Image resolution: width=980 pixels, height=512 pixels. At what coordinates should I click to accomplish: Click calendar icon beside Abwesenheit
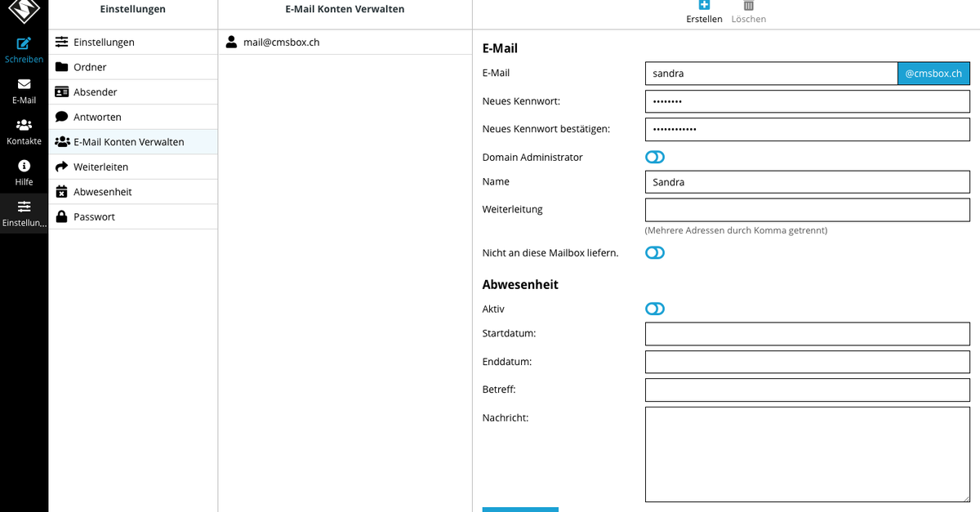pyautogui.click(x=61, y=191)
